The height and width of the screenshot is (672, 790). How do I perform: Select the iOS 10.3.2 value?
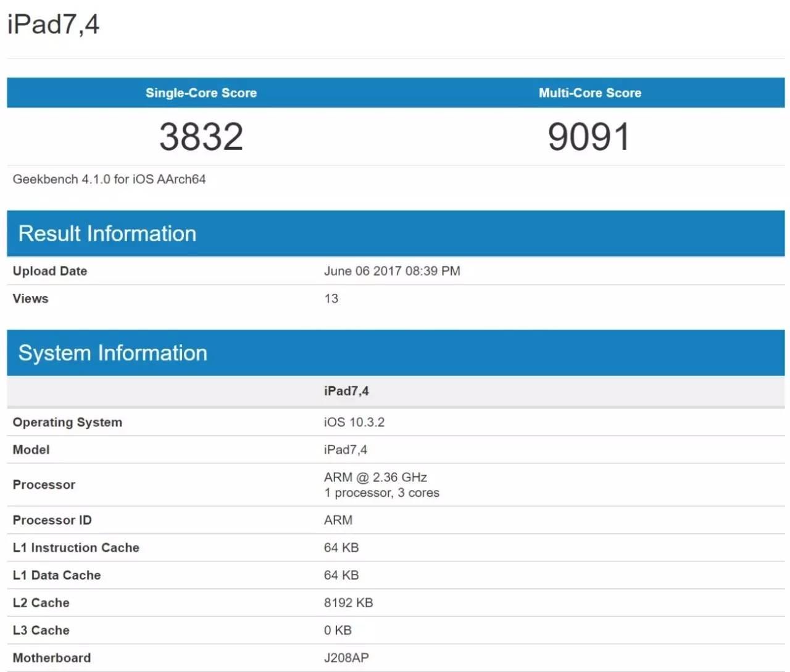[x=354, y=423]
